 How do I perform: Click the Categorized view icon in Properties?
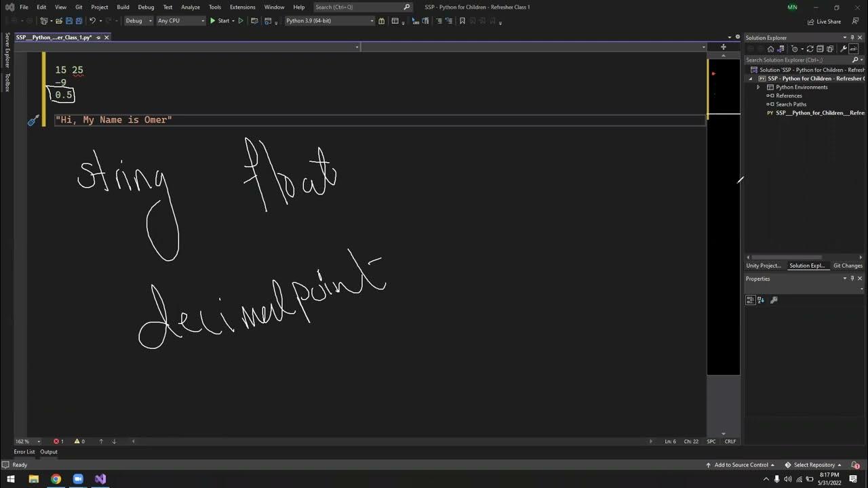[750, 300]
